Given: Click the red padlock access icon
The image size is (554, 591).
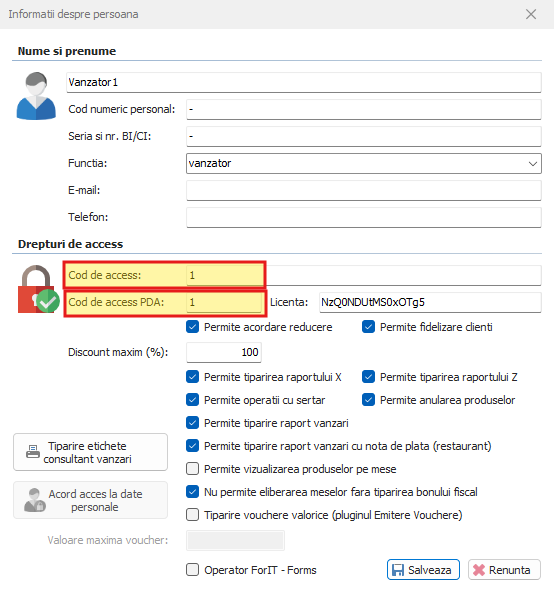Looking at the screenshot, I should click(x=36, y=289).
